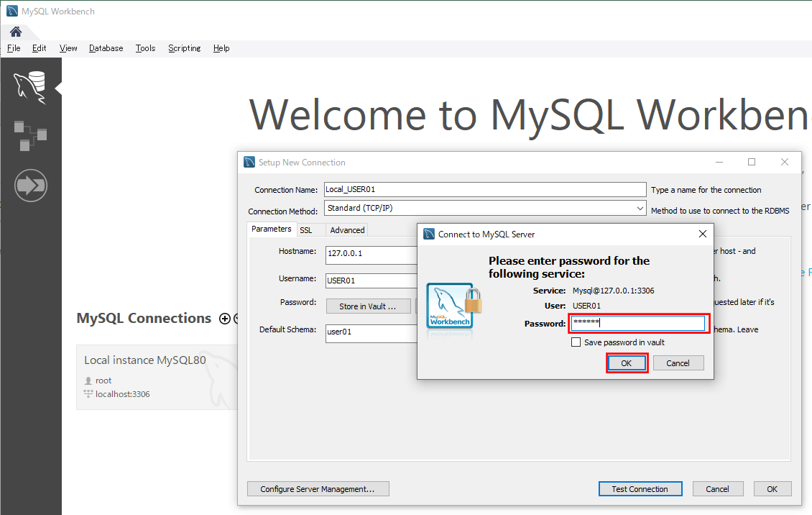
Task: Open the Migration wizard sidebar icon
Action: click(x=30, y=186)
